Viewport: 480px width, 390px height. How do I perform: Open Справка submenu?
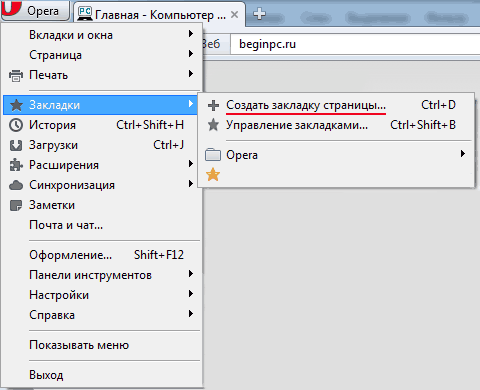[102, 315]
